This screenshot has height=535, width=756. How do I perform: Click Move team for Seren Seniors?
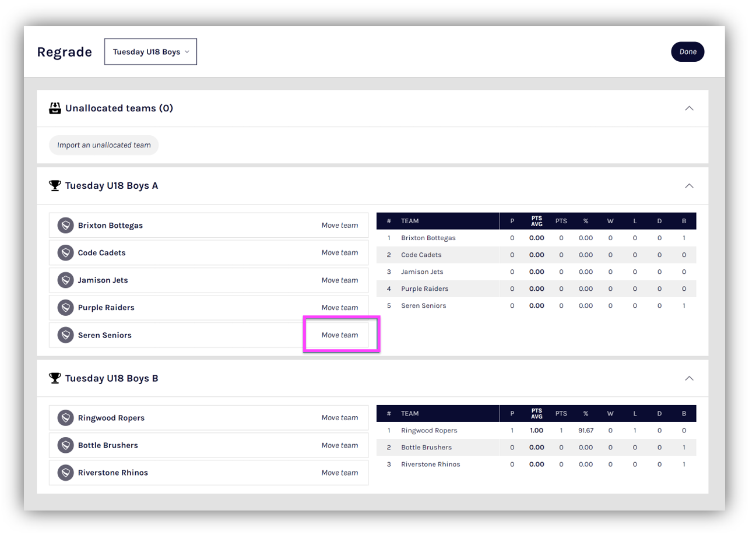coord(340,335)
